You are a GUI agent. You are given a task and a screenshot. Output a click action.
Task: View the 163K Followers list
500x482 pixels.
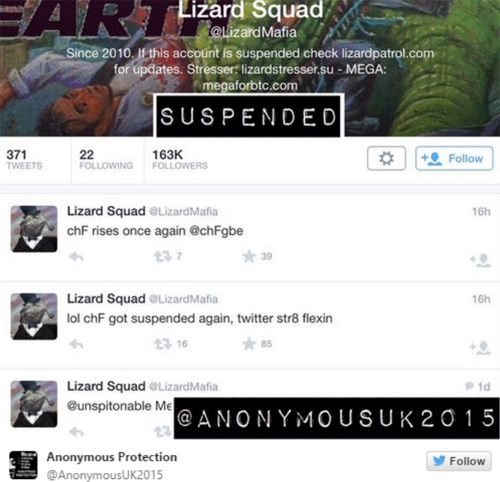coord(180,160)
